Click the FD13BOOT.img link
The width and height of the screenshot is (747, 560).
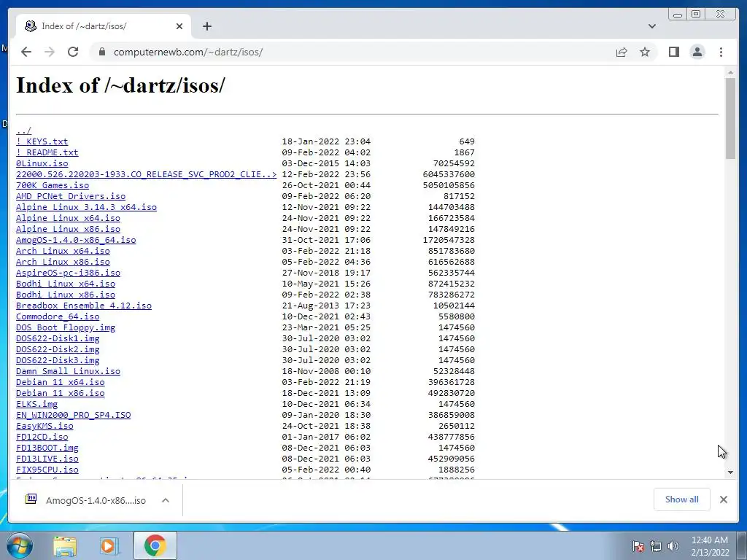click(47, 448)
